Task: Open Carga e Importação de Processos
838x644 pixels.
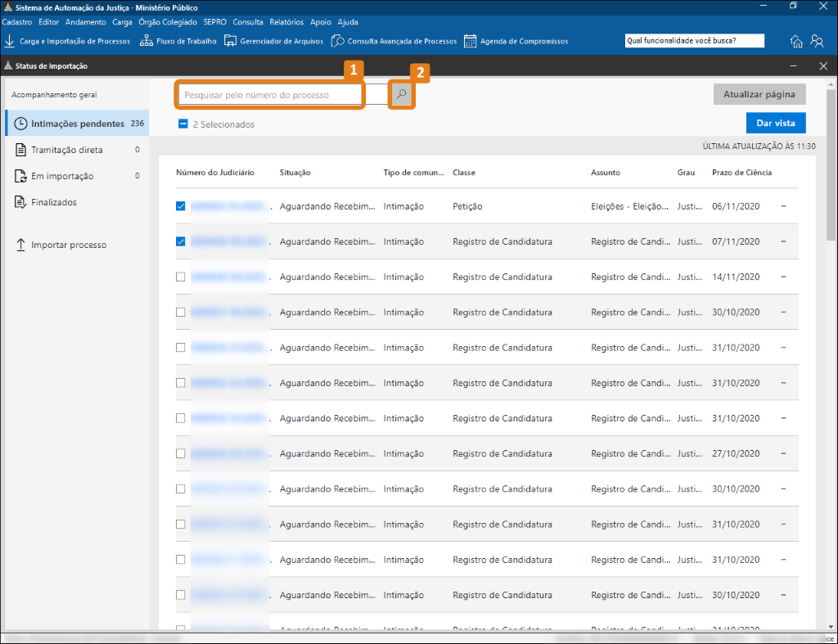Action: (x=67, y=41)
